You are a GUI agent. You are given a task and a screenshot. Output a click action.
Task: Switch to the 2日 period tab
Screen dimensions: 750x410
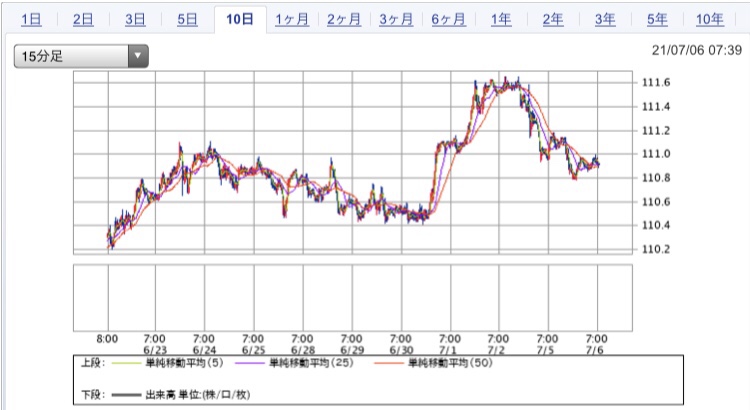[83, 20]
